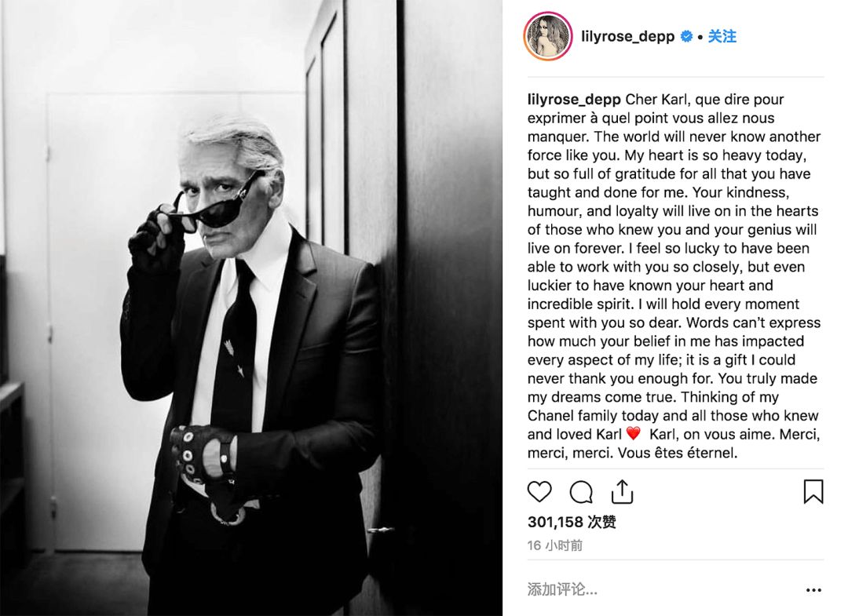Click the blue verified badge beside the username
Viewport: 848px width, 616px height.
pos(686,37)
